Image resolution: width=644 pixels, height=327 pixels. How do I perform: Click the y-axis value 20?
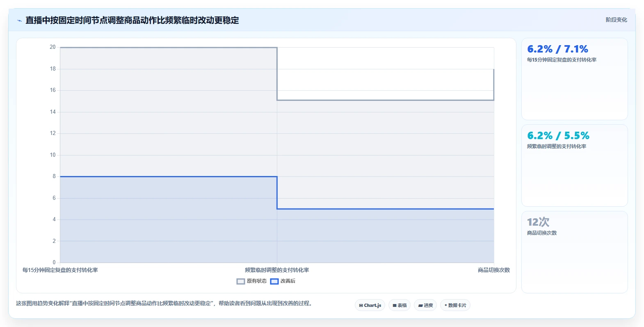pos(53,47)
